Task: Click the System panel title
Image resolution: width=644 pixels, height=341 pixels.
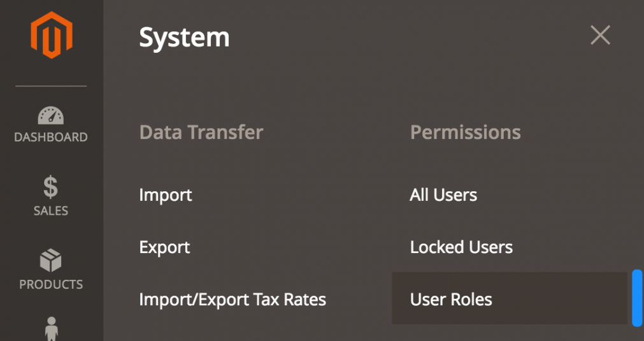Action: point(184,38)
